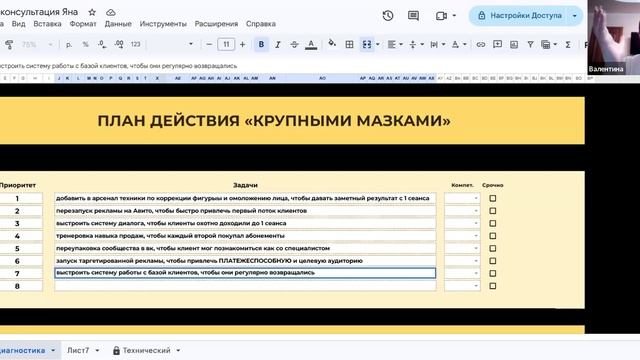The height and width of the screenshot is (360, 640).
Task: Increase font size with plus button
Action: [x=242, y=44]
